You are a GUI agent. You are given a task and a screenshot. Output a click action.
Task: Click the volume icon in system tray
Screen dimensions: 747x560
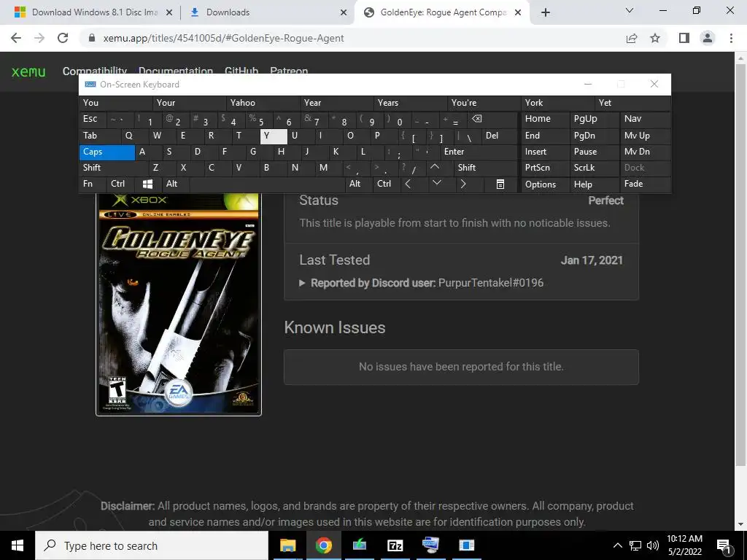pos(653,545)
